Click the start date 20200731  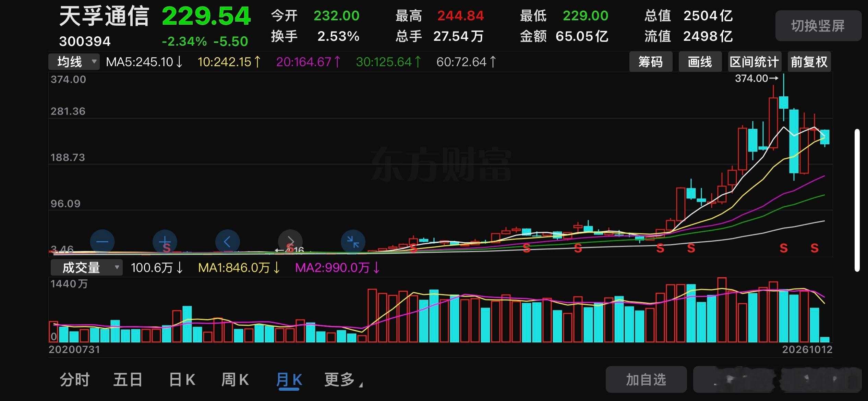[x=74, y=350]
